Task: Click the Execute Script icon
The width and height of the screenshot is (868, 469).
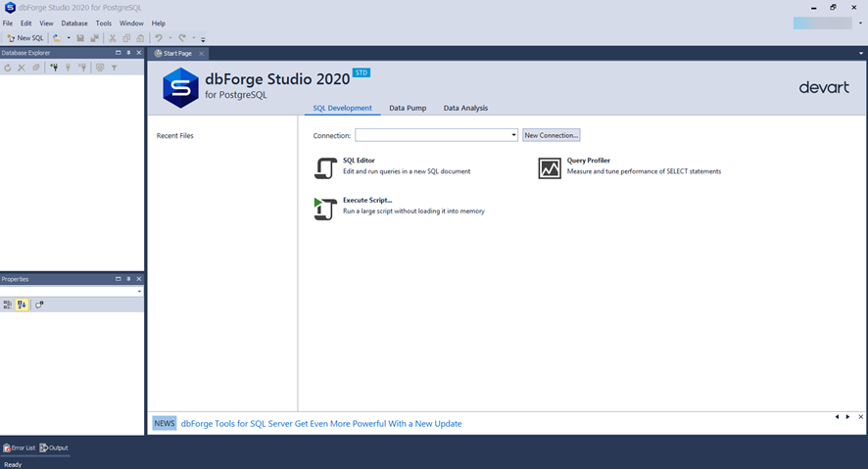Action: pyautogui.click(x=325, y=208)
